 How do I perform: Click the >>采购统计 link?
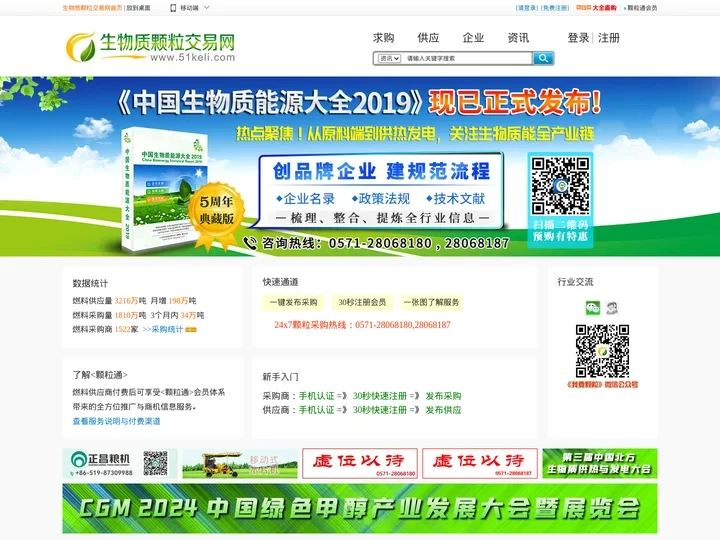(x=163, y=329)
